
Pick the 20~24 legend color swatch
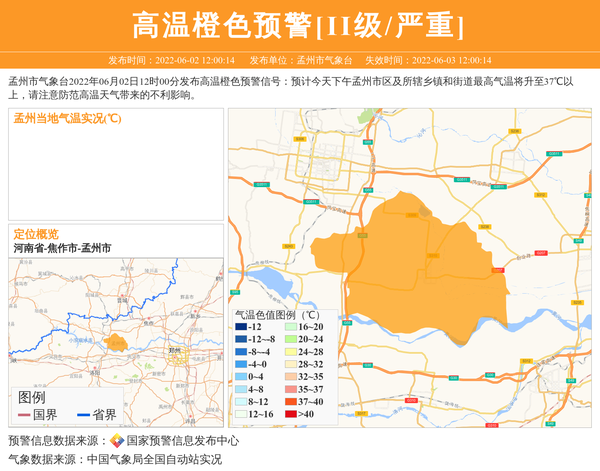click(291, 339)
